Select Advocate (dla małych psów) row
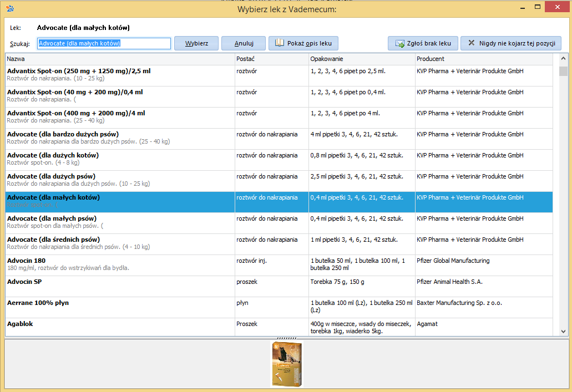The width and height of the screenshot is (572, 392). pos(279,223)
